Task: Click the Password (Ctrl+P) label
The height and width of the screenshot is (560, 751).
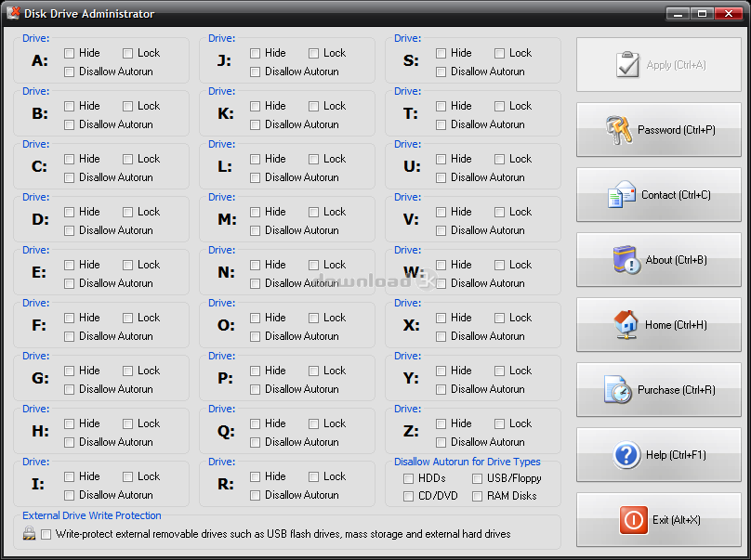Action: pyautogui.click(x=677, y=130)
